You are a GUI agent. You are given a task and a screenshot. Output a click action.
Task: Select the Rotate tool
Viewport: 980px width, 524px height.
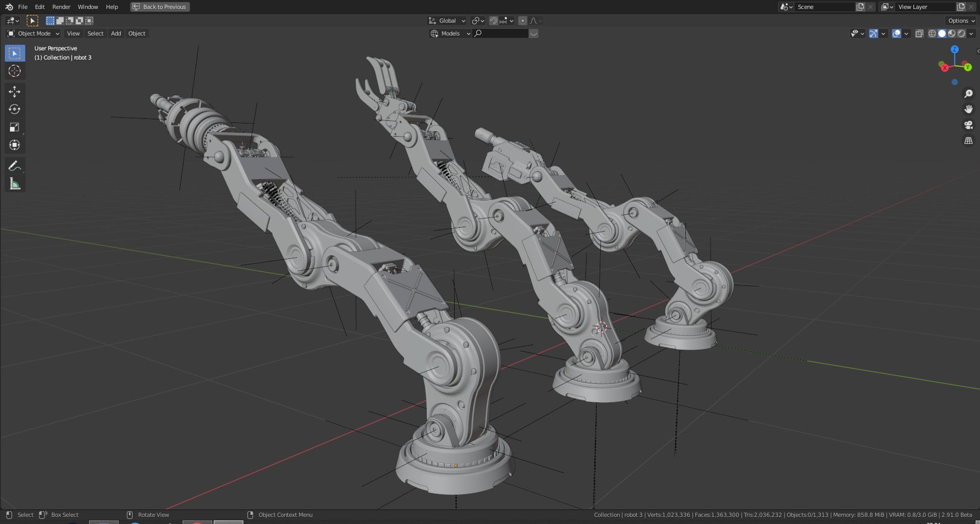[15, 109]
